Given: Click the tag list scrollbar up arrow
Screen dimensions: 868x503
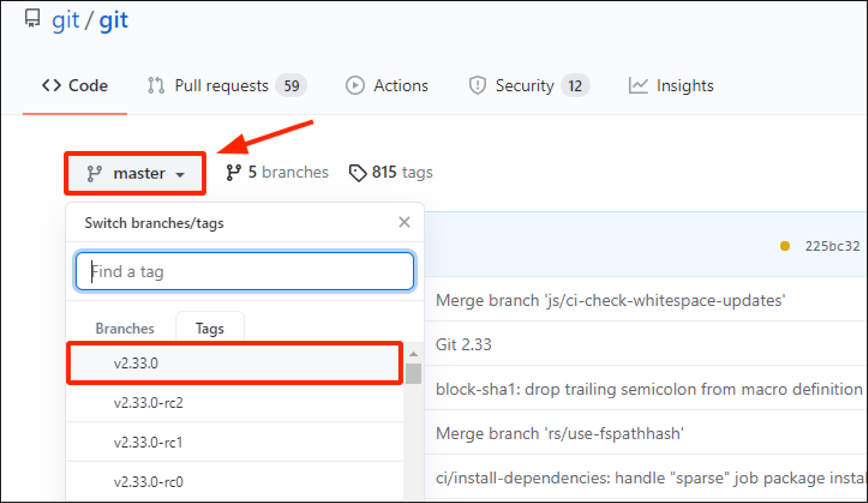Looking at the screenshot, I should coord(413,354).
